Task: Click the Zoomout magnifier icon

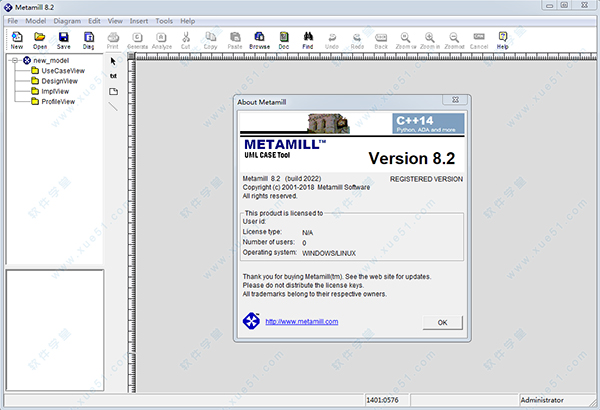Action: click(454, 40)
